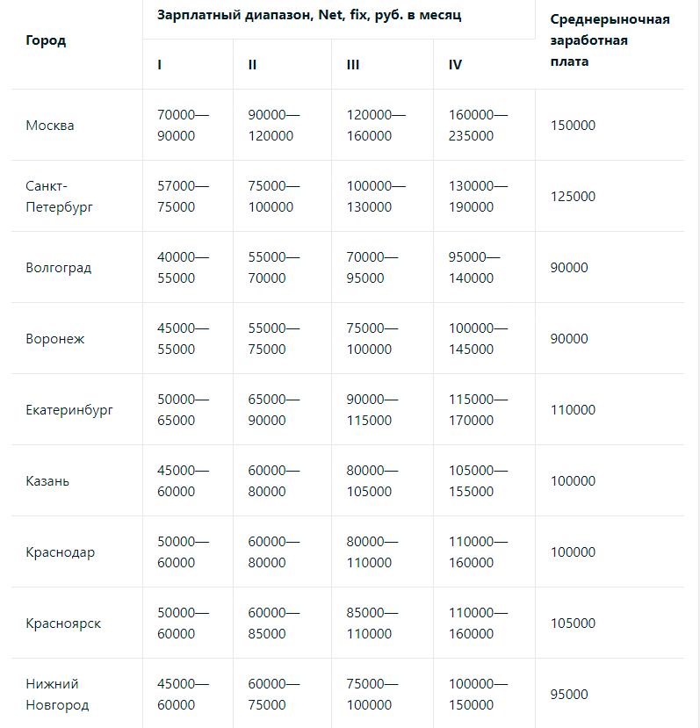Select the "Москва" city cell
This screenshot has width=700, height=728.
click(50, 126)
